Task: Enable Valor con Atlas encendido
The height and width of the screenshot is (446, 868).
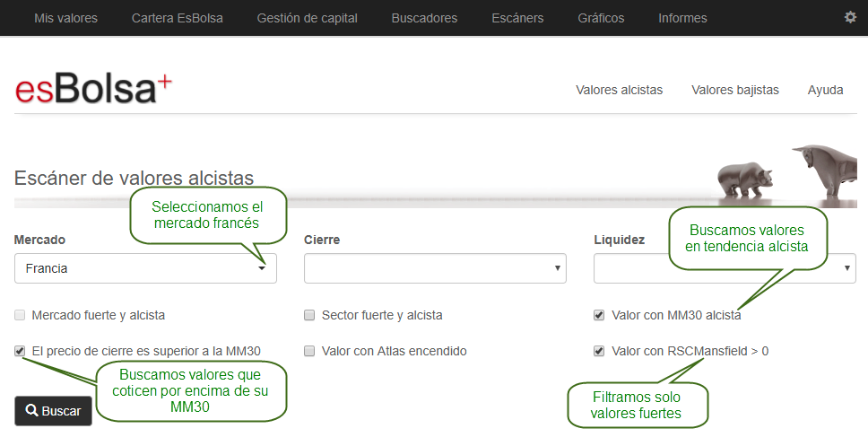Action: click(x=309, y=352)
